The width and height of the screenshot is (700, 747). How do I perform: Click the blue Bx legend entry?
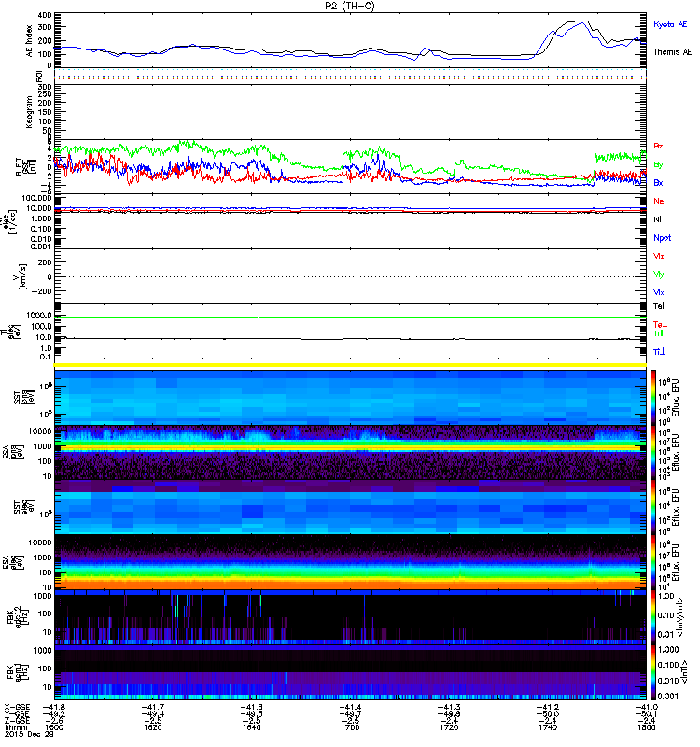[x=658, y=182]
